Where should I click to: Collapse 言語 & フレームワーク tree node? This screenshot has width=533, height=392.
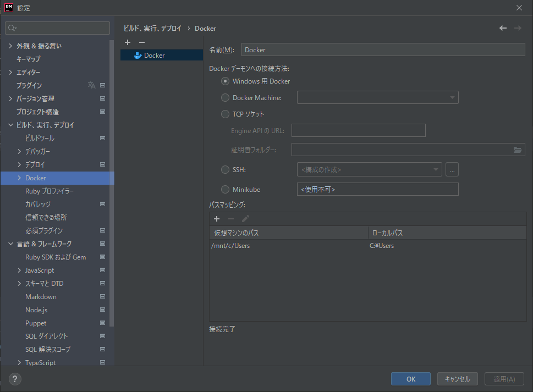pos(10,244)
